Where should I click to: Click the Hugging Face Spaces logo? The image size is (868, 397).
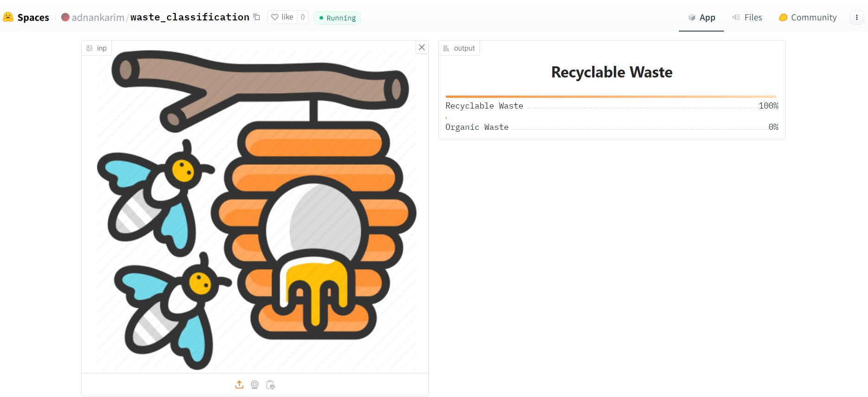pyautogui.click(x=8, y=17)
